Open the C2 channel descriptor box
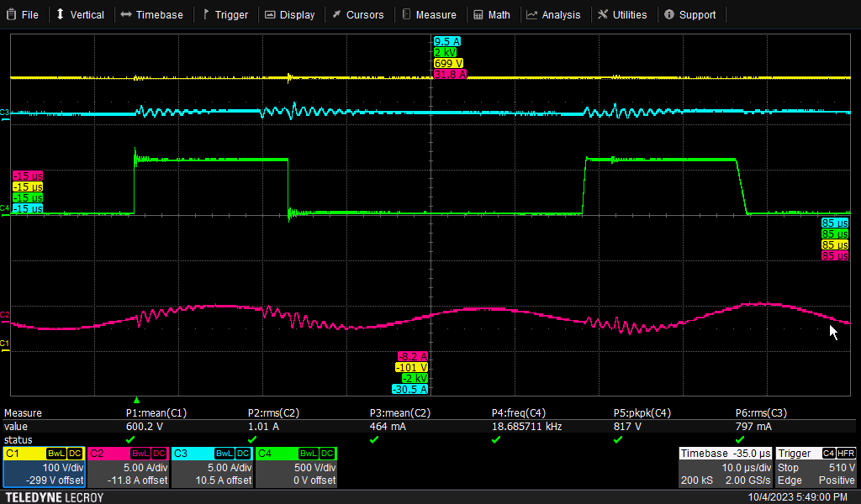Image resolution: width=861 pixels, height=504 pixels. (x=128, y=467)
